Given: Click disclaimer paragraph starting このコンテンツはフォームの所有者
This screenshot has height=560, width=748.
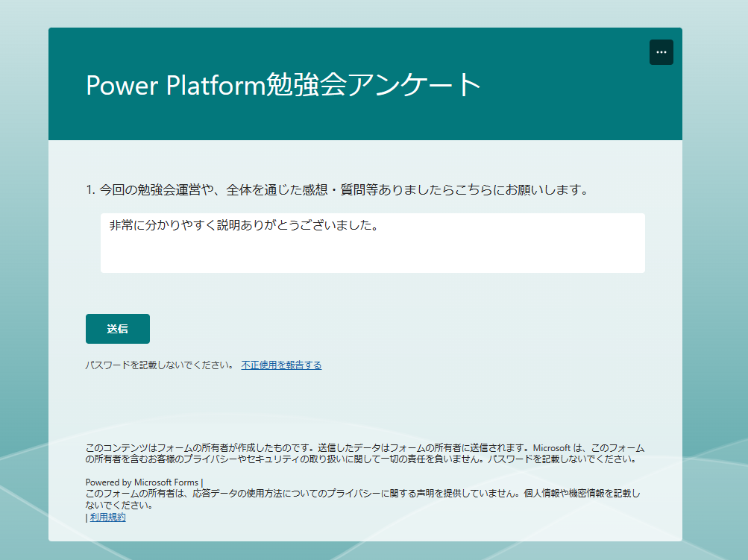Looking at the screenshot, I should 365,453.
